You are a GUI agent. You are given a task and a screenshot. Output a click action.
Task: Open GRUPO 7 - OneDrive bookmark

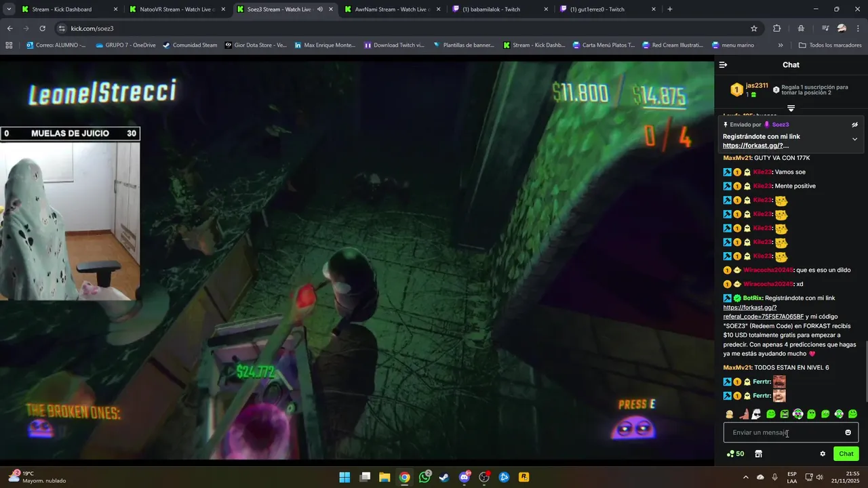click(125, 45)
